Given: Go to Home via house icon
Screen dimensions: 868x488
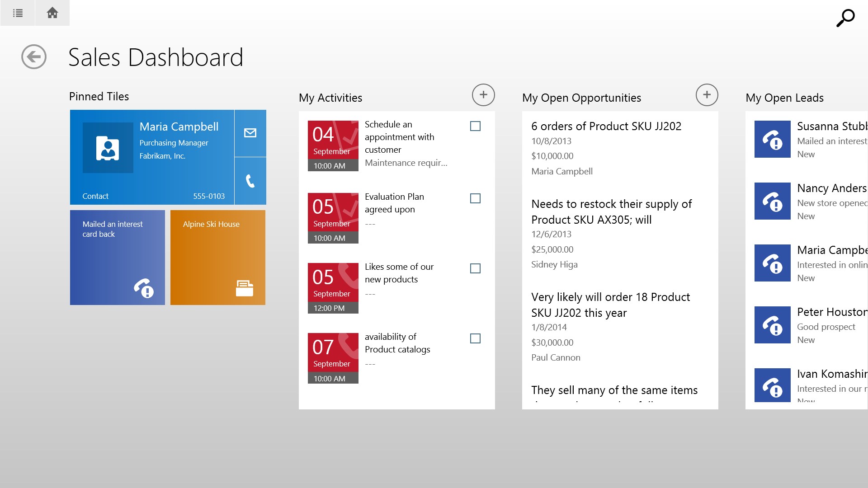Looking at the screenshot, I should [x=52, y=13].
